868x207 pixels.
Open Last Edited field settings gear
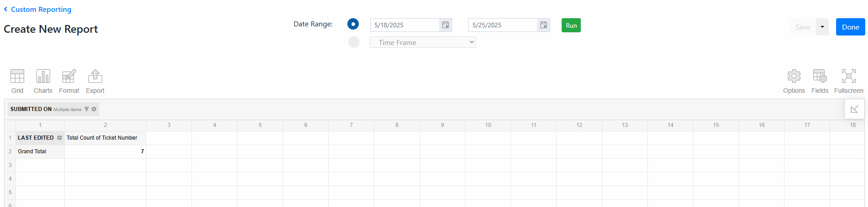59,138
